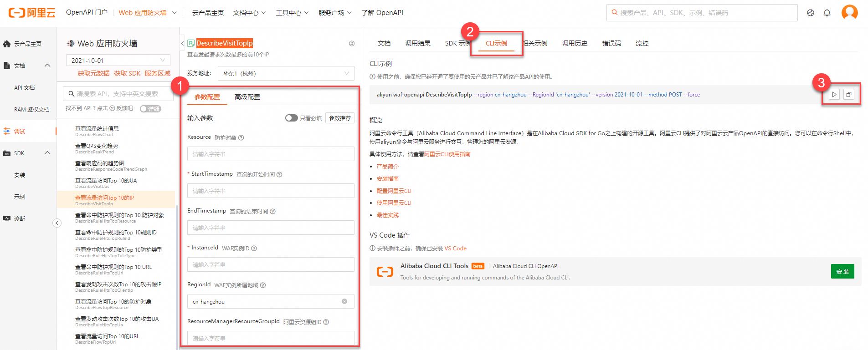Clear the RegionId cn-hangzhou value
The height and width of the screenshot is (350, 868).
[344, 301]
